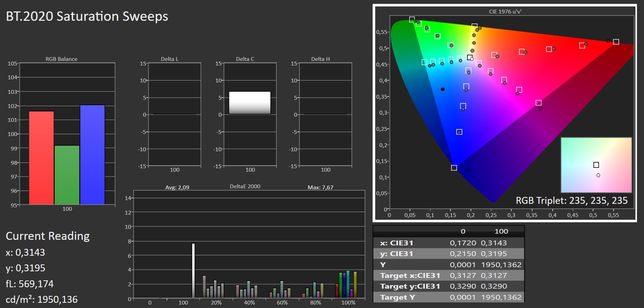
Task: Select the 0 column header in data table
Action: pos(463,231)
